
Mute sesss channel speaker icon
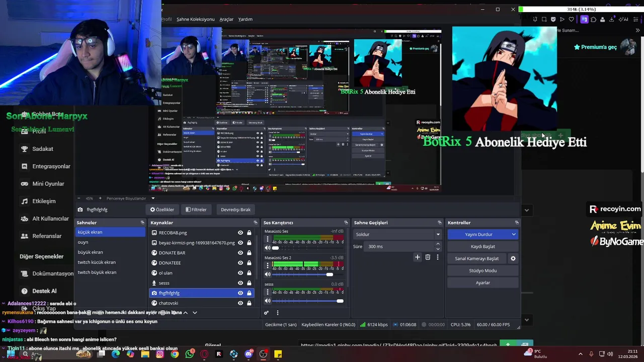268,301
